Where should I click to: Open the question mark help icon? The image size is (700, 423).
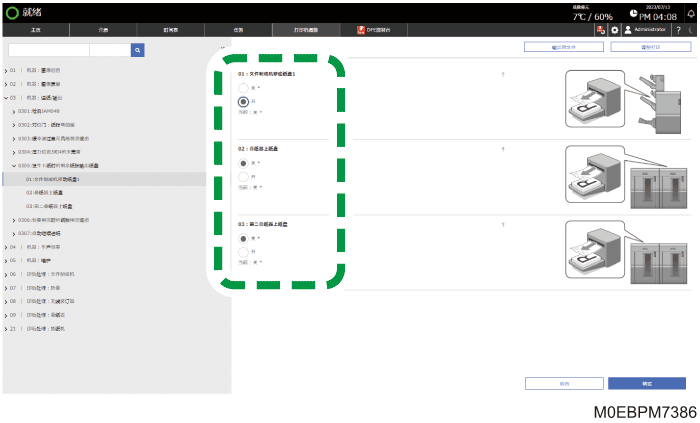tap(679, 30)
